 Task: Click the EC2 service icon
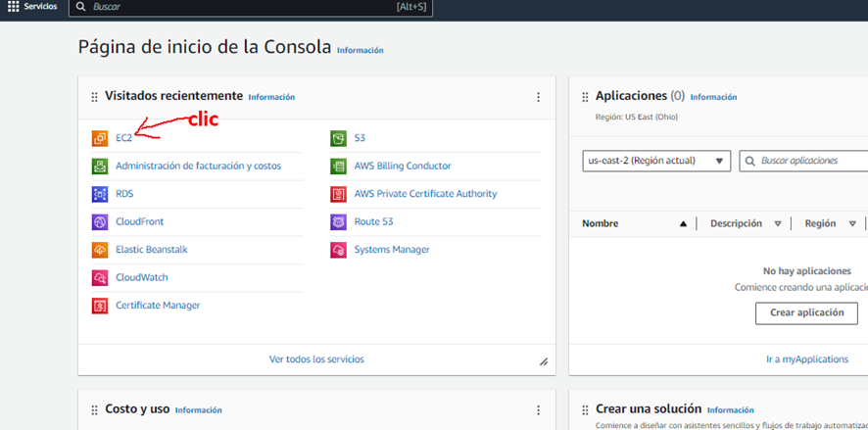100,138
